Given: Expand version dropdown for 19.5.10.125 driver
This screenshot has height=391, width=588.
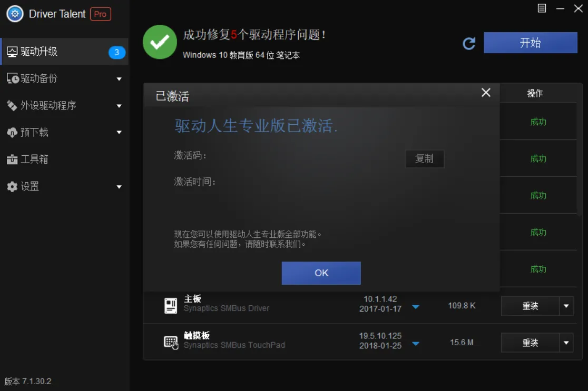Looking at the screenshot, I should click(x=416, y=344).
